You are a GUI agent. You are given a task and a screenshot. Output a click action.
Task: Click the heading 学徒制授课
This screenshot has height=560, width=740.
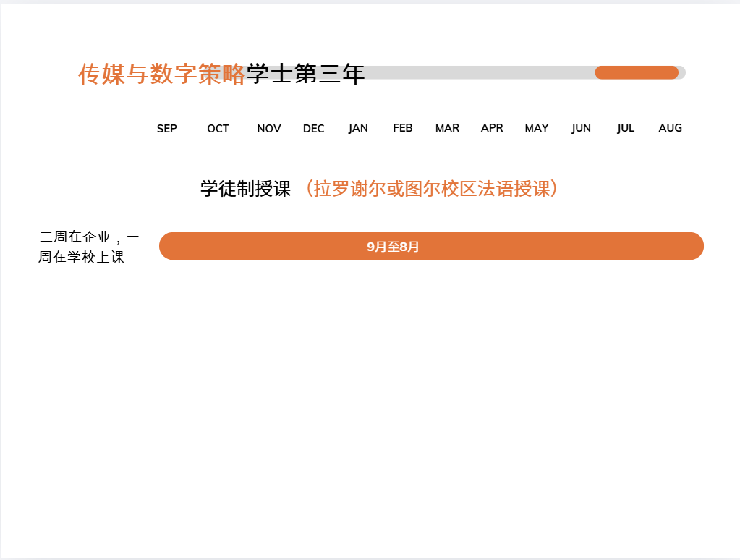[245, 189]
